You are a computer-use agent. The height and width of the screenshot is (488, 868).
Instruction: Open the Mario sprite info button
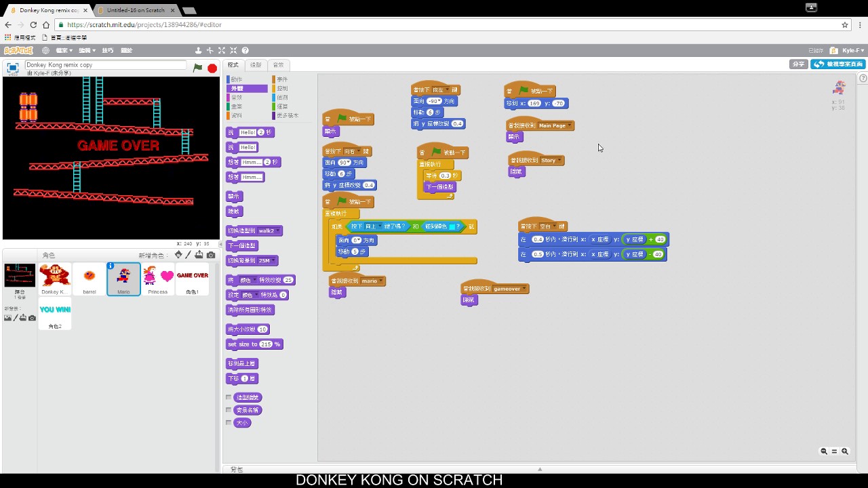[x=111, y=266]
